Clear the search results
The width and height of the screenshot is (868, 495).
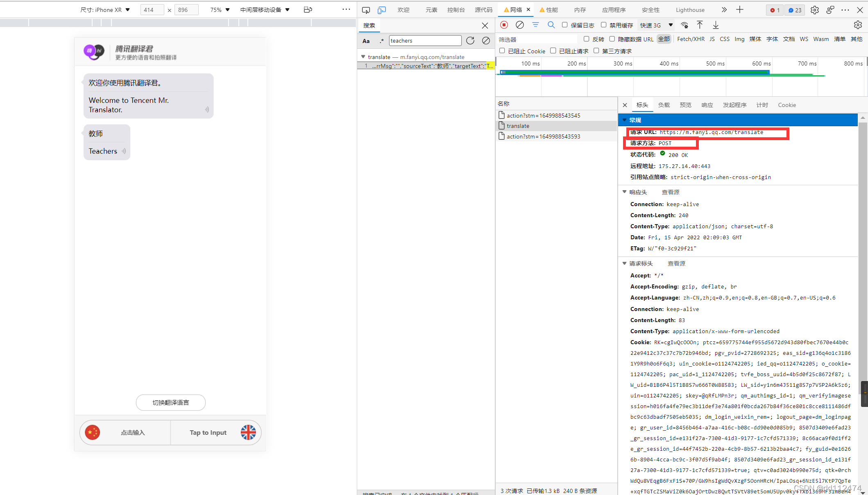tap(486, 41)
